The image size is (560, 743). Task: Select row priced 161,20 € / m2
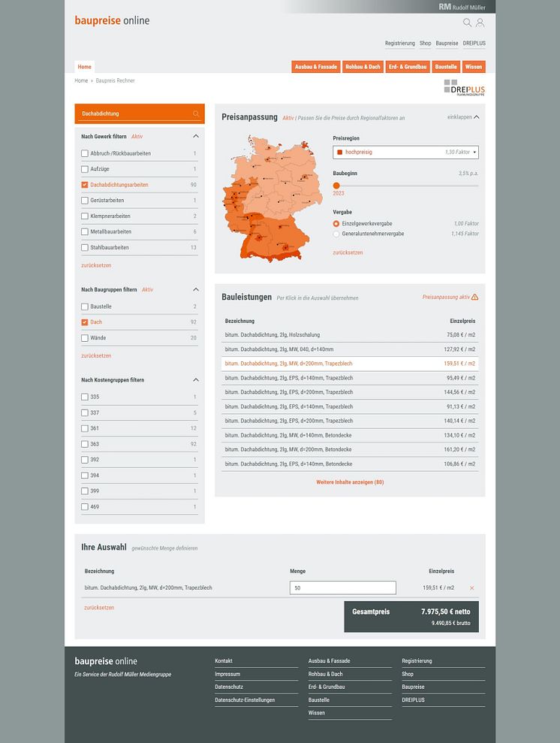point(350,450)
